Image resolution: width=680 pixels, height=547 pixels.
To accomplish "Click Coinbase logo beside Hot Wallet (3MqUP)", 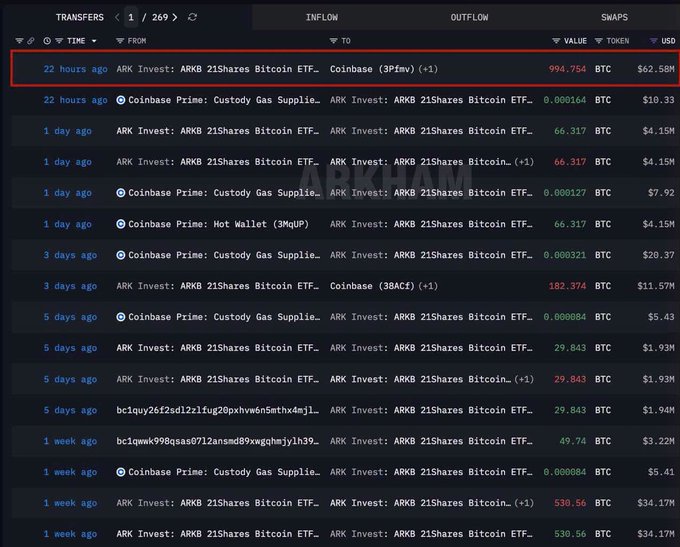I will click(121, 224).
